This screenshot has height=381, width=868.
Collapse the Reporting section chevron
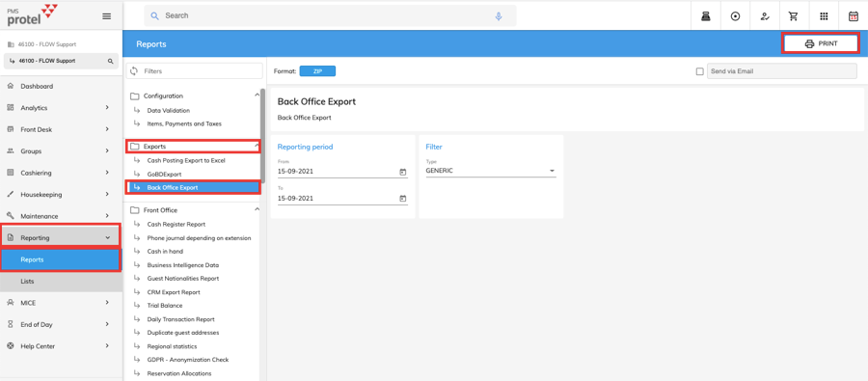(x=107, y=238)
